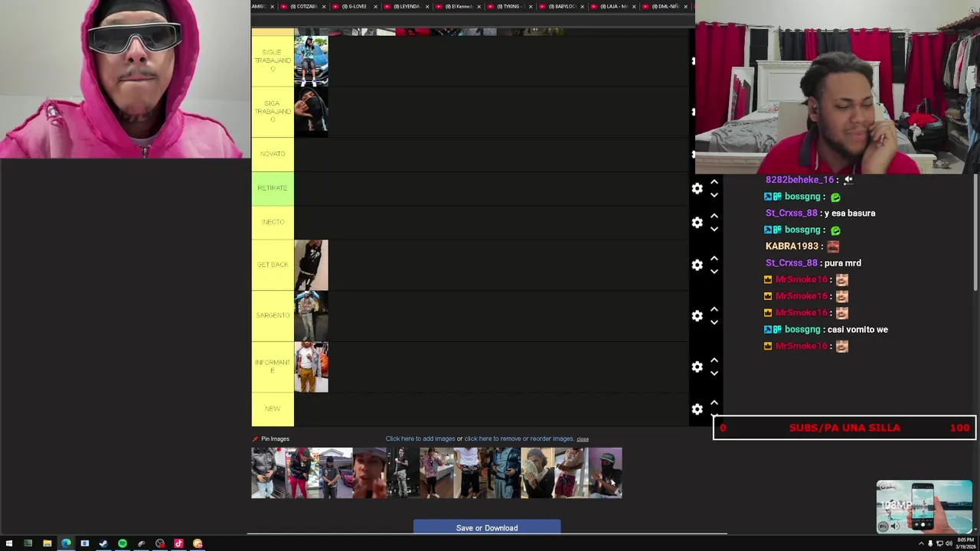Pick the image in the SARGENTO row
The height and width of the screenshot is (551, 980).
coord(312,315)
